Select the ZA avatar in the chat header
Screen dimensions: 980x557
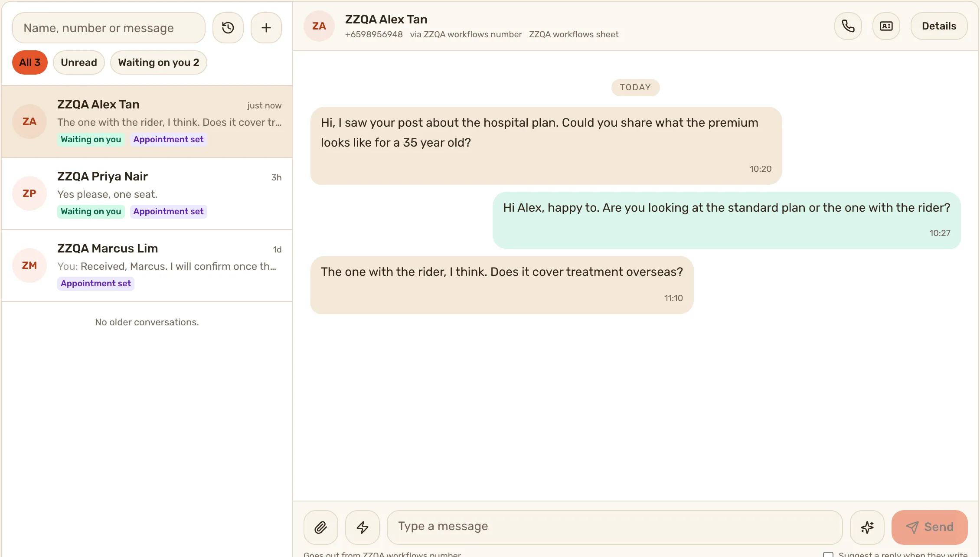coord(319,26)
